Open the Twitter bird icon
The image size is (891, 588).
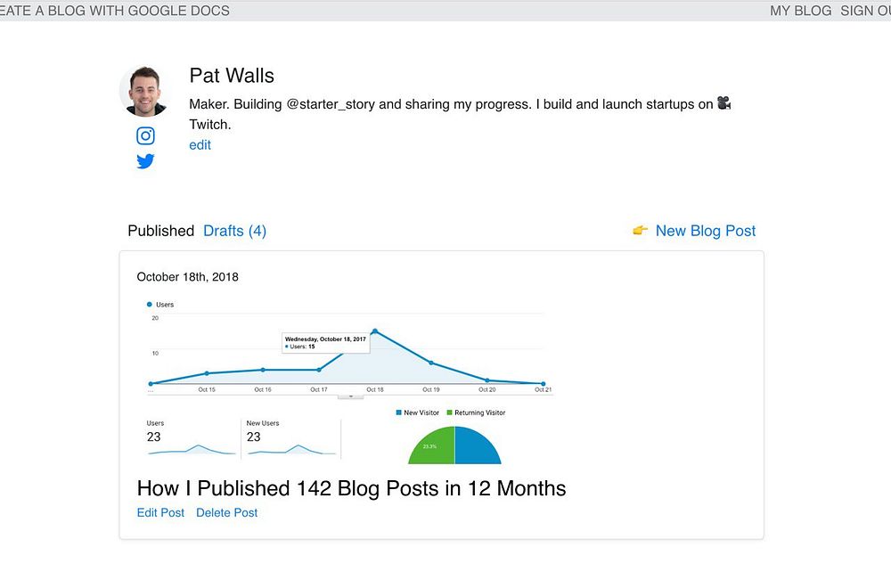[145, 161]
